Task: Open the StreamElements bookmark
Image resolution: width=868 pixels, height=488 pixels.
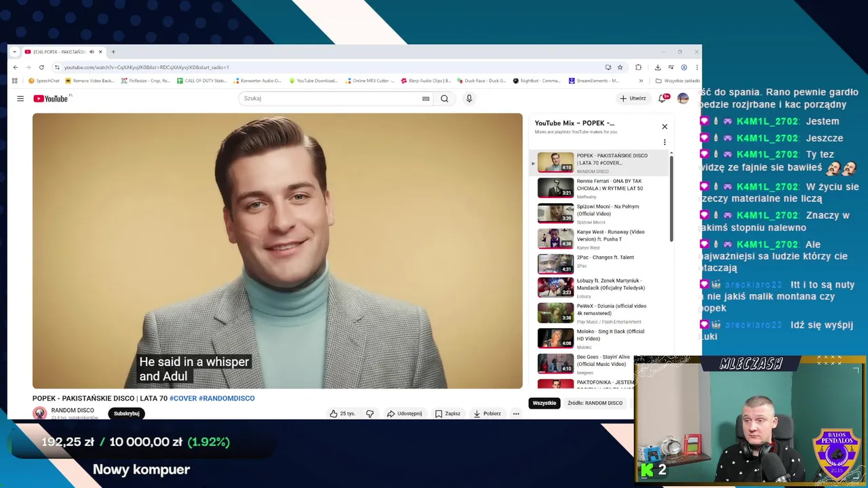Action: click(593, 81)
